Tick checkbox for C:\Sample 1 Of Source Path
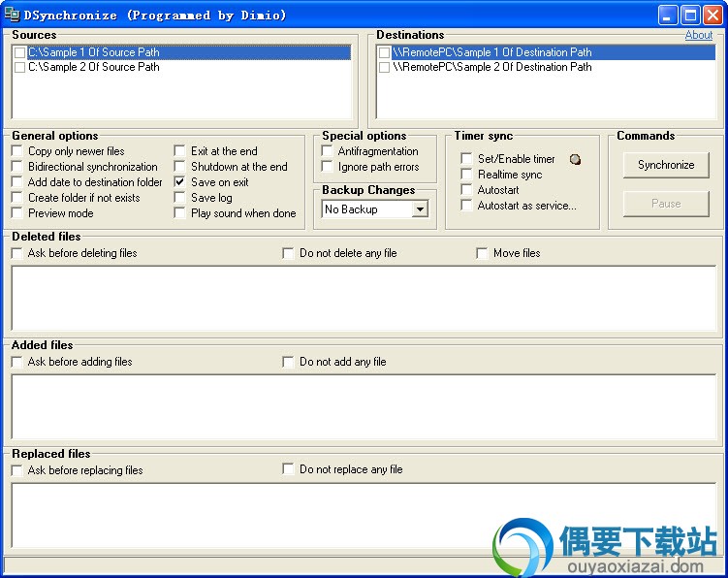728x578 pixels. pyautogui.click(x=20, y=52)
